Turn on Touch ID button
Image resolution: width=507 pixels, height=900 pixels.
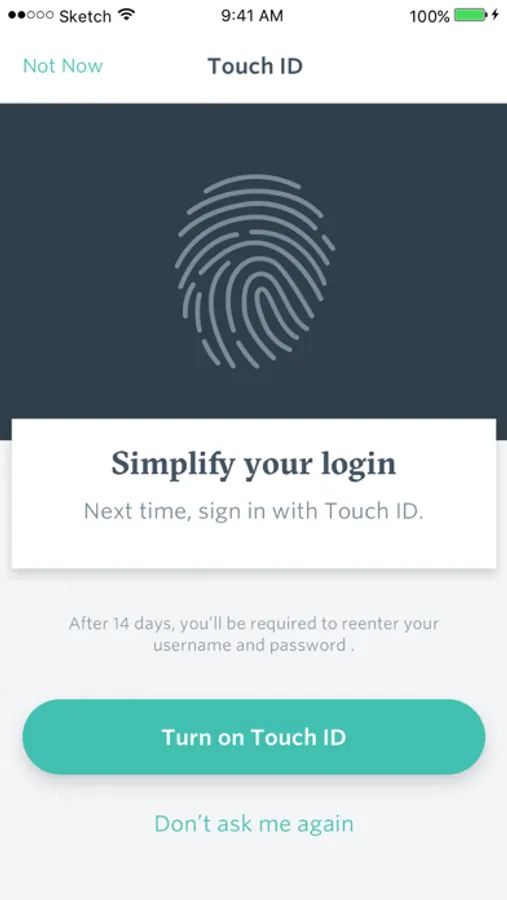(254, 737)
